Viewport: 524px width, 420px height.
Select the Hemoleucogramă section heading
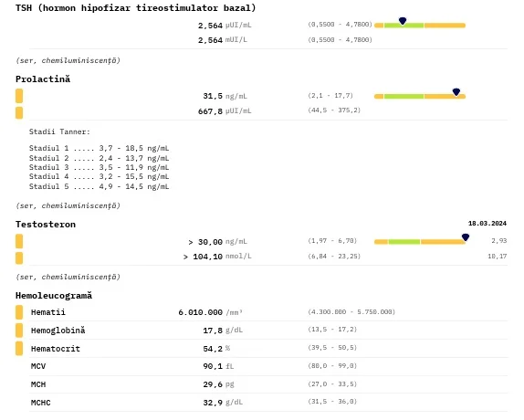pyautogui.click(x=54, y=296)
